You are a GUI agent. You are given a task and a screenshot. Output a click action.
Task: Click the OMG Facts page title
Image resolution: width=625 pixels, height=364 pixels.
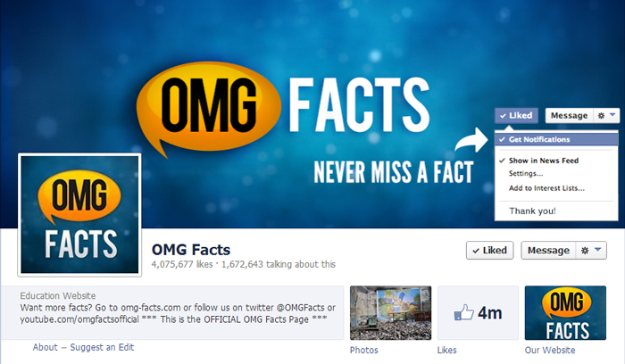click(191, 250)
